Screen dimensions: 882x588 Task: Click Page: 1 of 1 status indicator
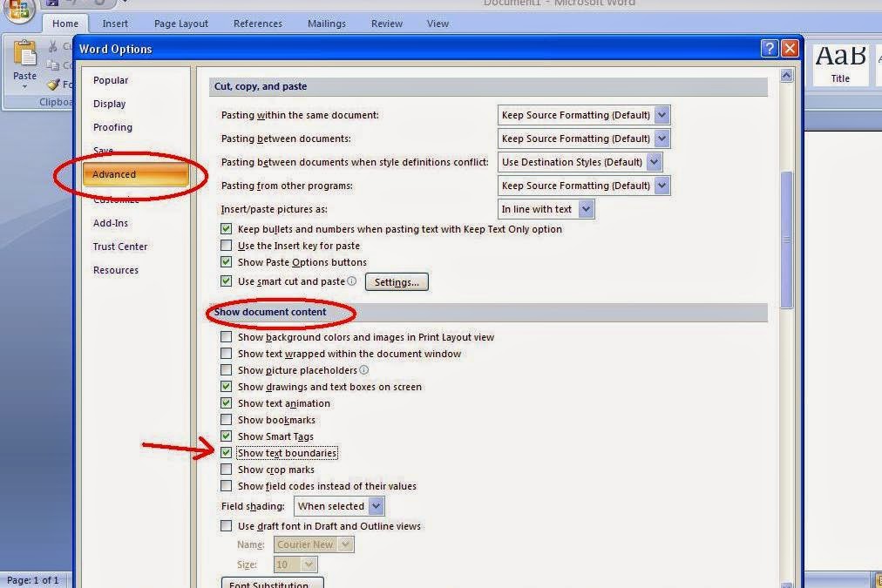click(x=32, y=579)
